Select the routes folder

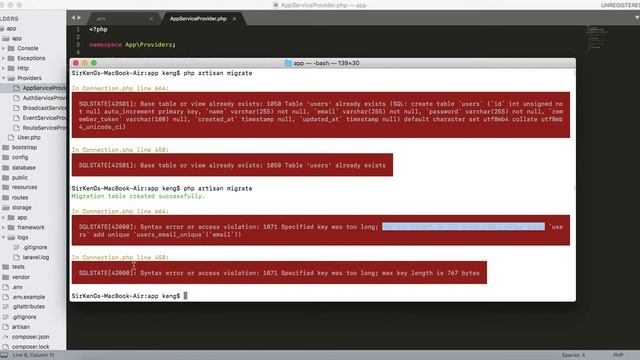click(x=20, y=198)
